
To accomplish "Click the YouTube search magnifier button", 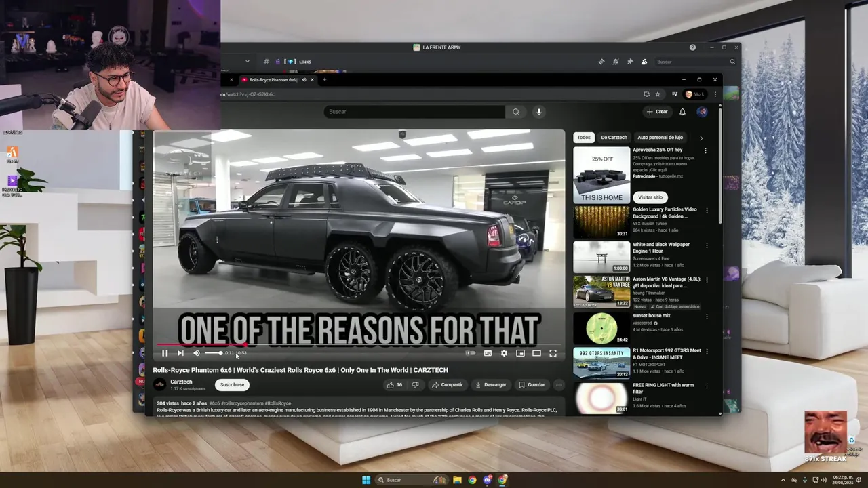I will click(516, 112).
